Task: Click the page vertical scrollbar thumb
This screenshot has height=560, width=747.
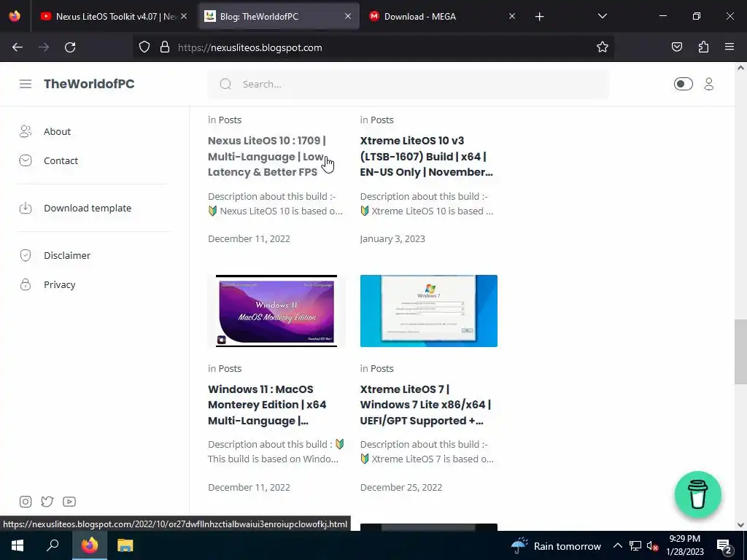Action: [x=740, y=352]
